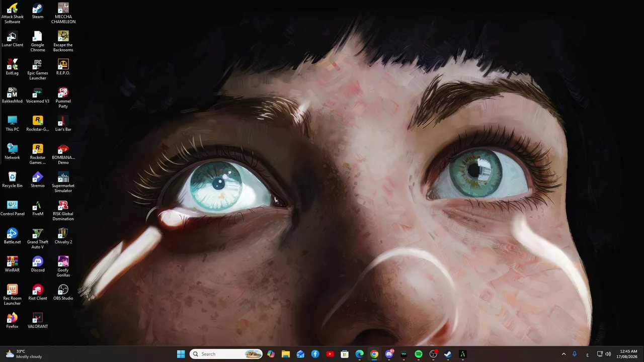Click the Recycle Bin desktop icon

click(12, 180)
